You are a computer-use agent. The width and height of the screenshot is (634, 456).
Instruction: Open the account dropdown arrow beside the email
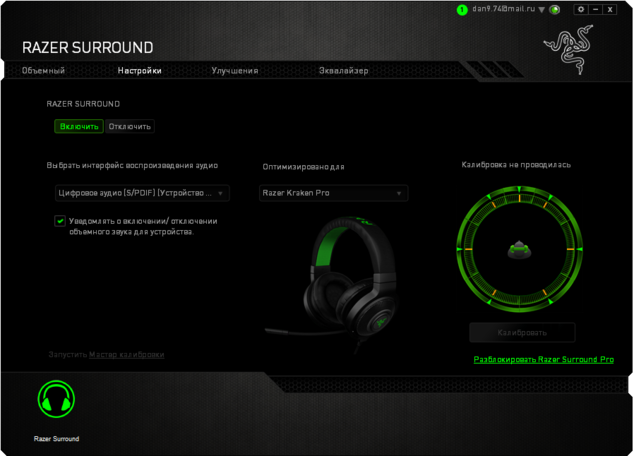542,10
